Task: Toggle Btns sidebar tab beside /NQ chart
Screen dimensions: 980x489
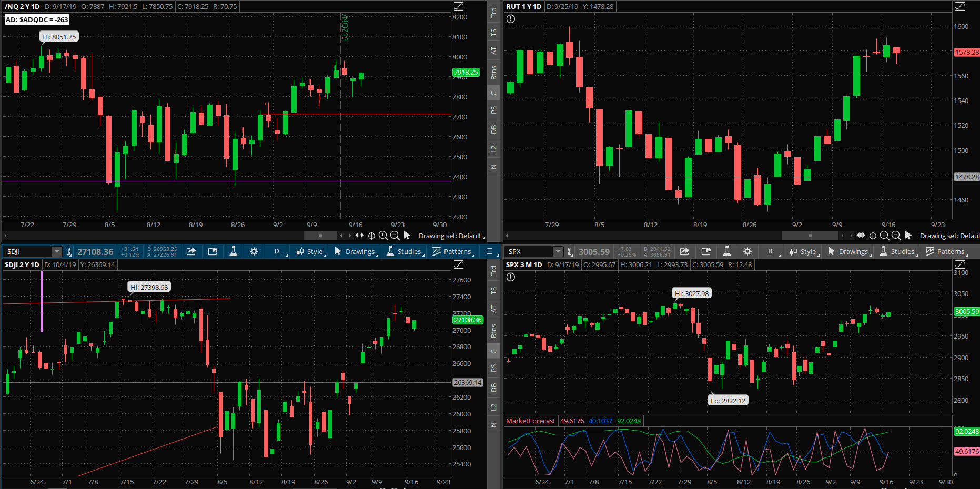Action: click(493, 72)
